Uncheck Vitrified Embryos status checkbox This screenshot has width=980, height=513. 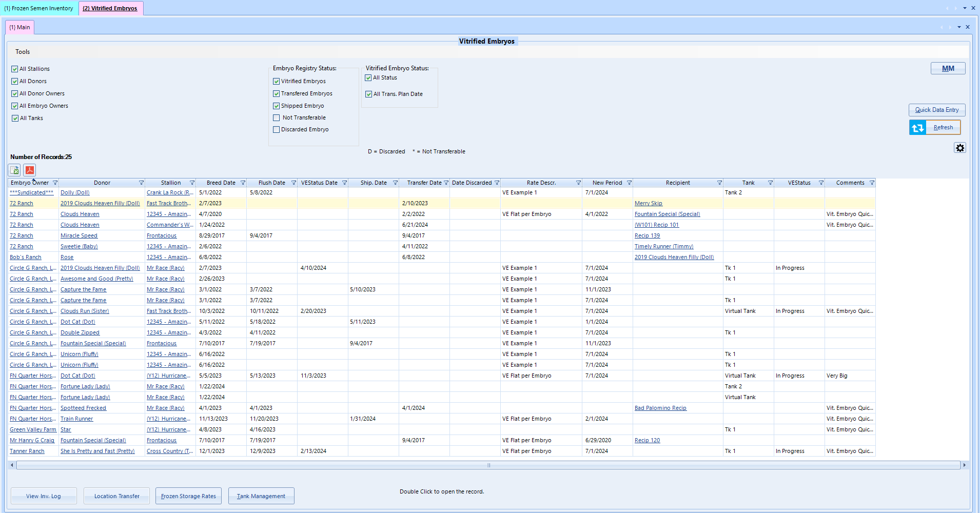point(277,81)
